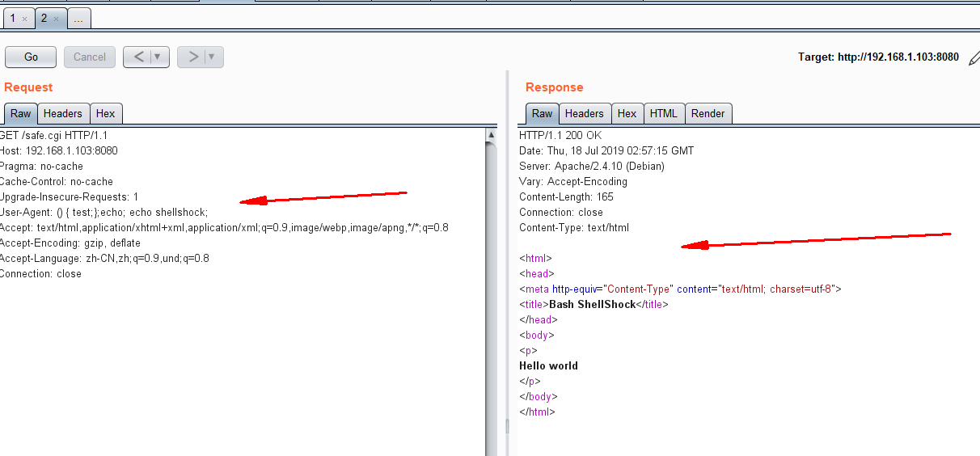The image size is (980, 456).
Task: Click the Content-Length: 165 line
Action: [566, 197]
